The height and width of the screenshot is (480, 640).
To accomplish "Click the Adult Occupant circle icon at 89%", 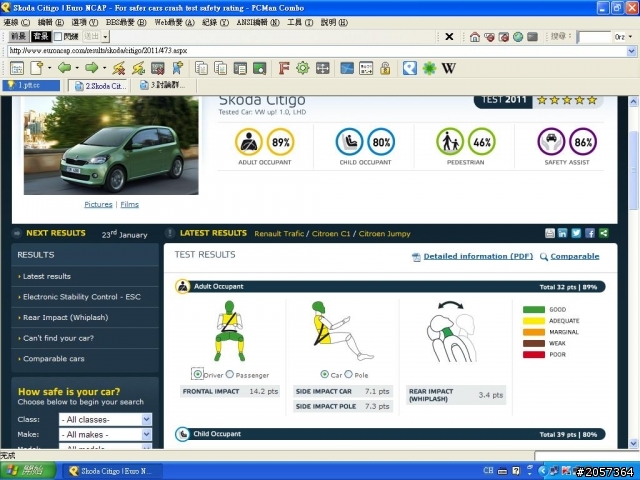I will click(x=249, y=142).
